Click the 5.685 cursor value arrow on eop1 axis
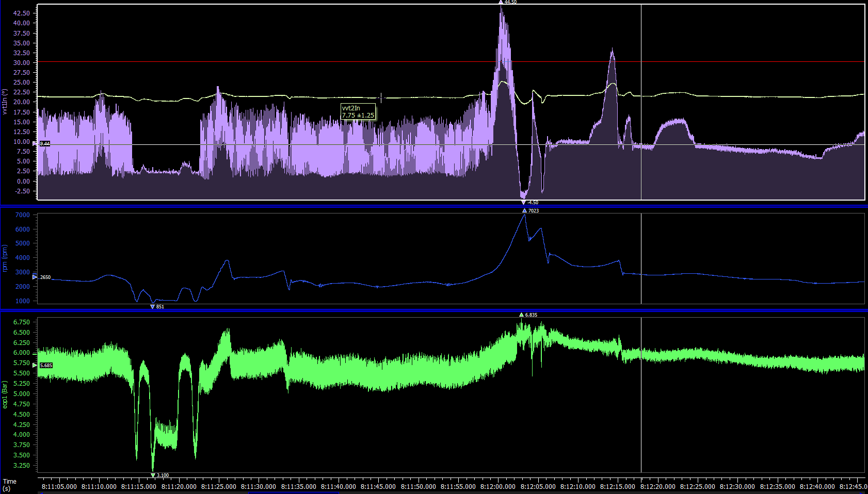The width and height of the screenshot is (868, 494). click(35, 365)
